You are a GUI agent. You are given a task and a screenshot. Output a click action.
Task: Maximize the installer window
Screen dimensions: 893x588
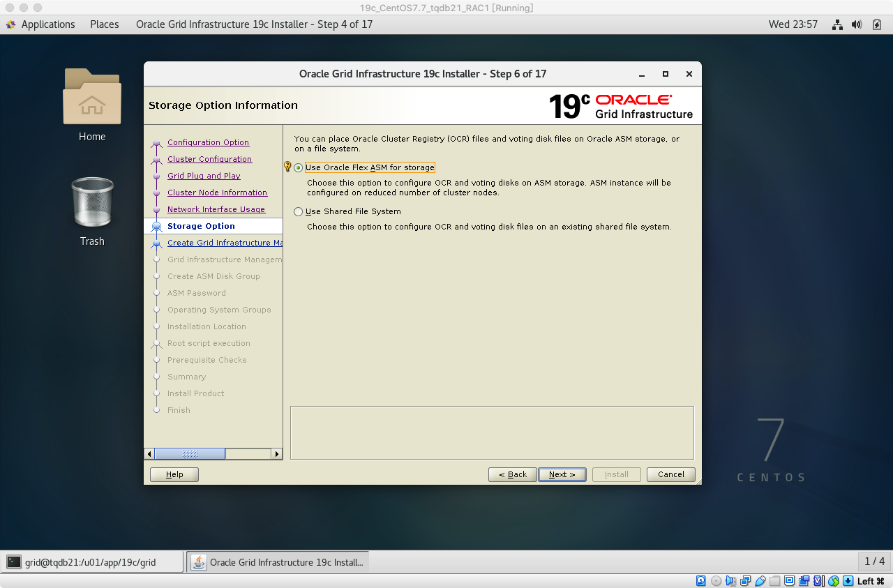point(665,74)
